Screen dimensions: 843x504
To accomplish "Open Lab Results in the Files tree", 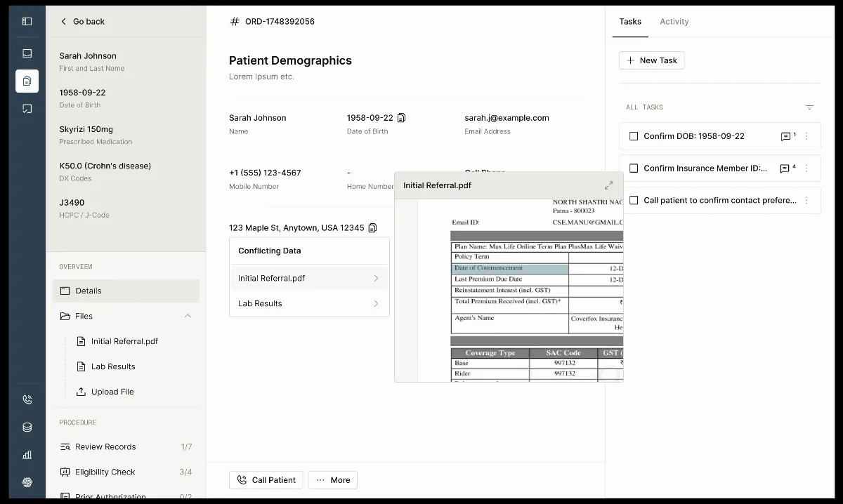I will [106, 366].
